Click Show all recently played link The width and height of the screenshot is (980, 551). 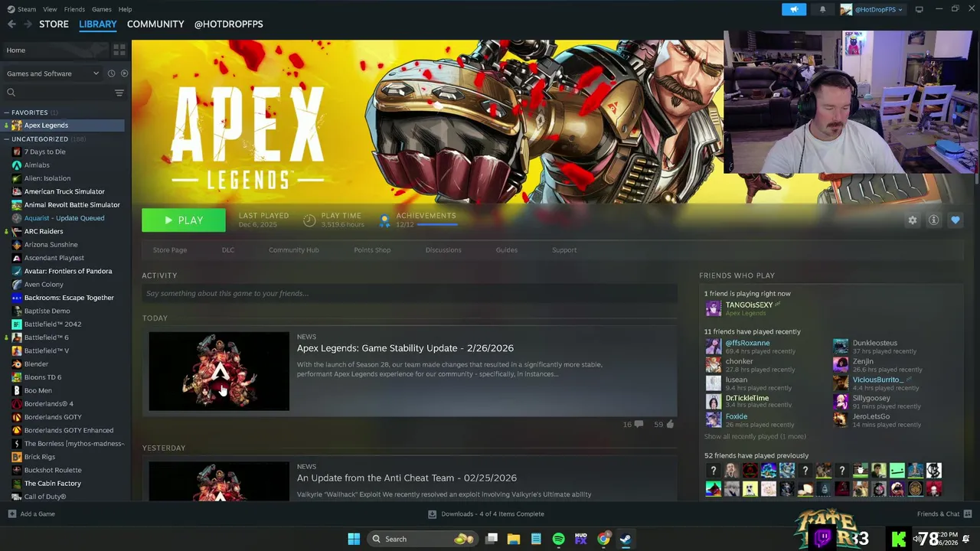[x=754, y=437]
